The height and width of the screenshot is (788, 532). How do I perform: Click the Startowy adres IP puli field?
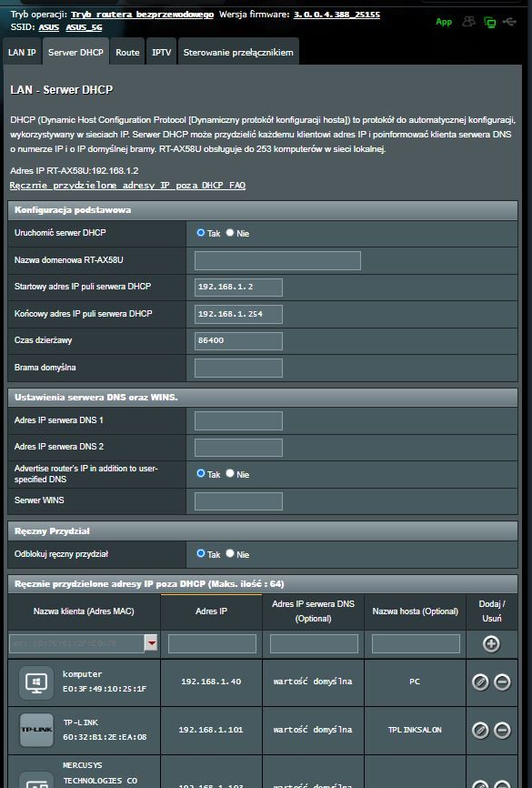[x=238, y=287]
